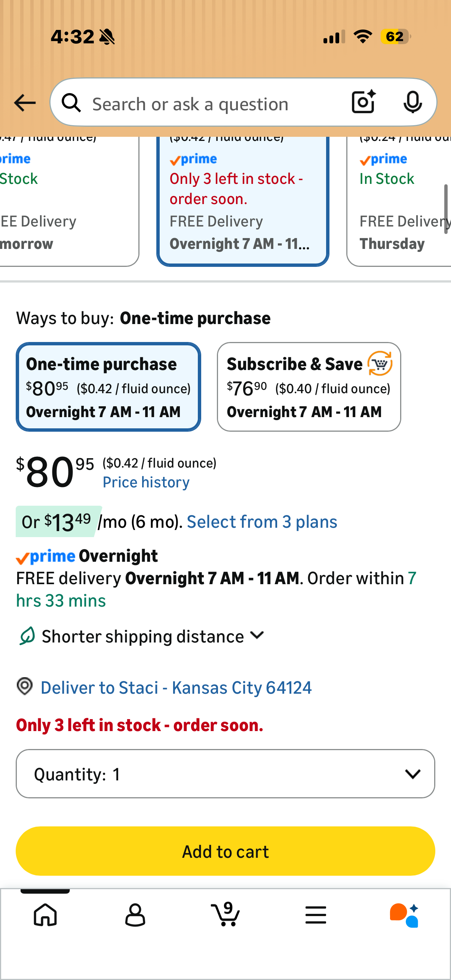Select the In Stock Thursday delivery variant

coord(399,201)
